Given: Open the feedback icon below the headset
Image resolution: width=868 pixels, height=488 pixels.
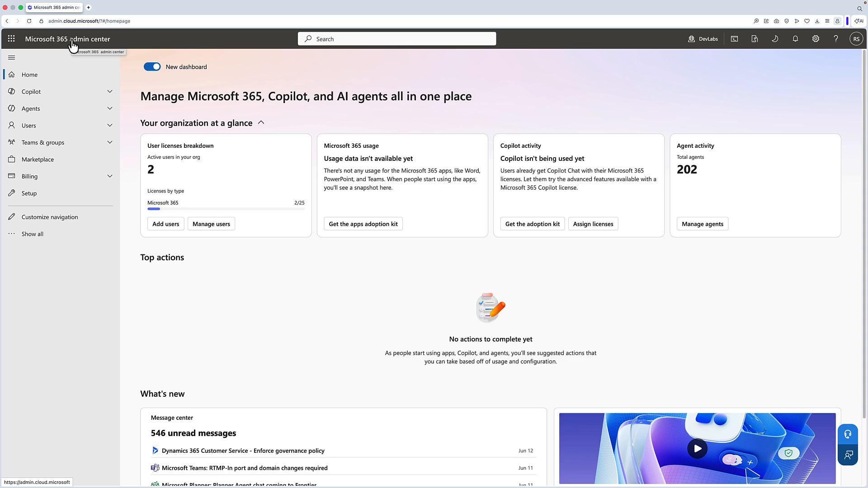Looking at the screenshot, I should click(x=848, y=455).
